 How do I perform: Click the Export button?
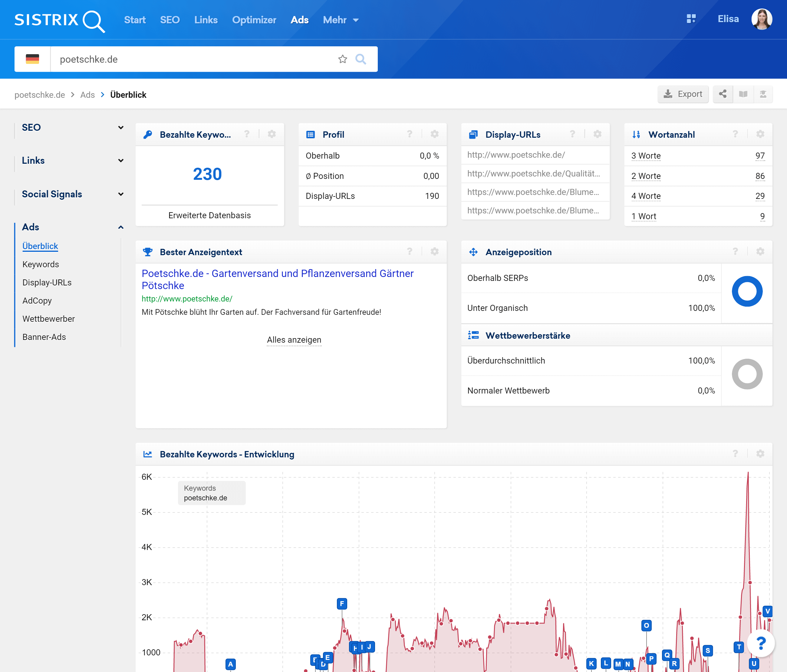coord(683,94)
